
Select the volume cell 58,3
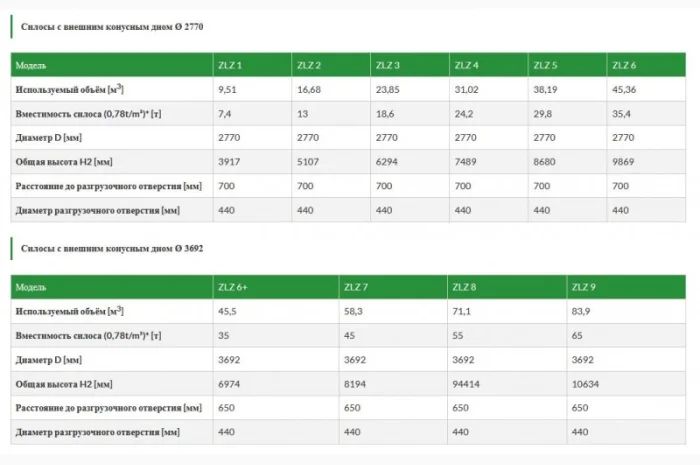point(354,312)
